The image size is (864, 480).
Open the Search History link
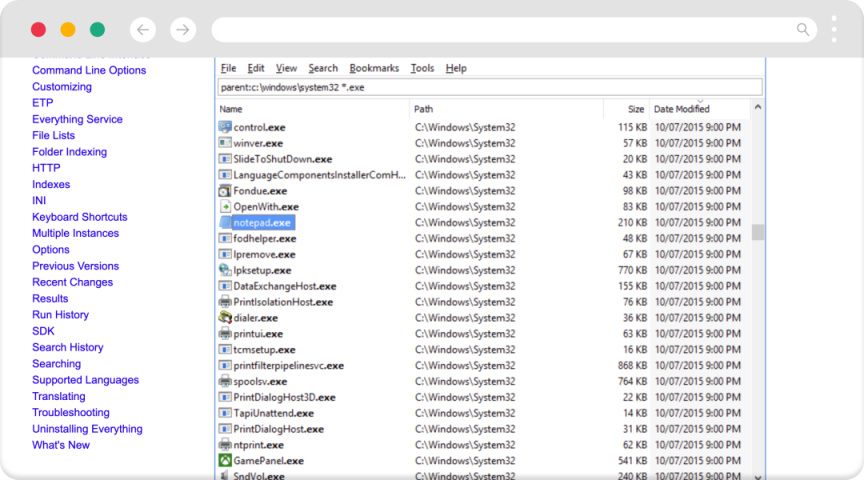coord(68,348)
